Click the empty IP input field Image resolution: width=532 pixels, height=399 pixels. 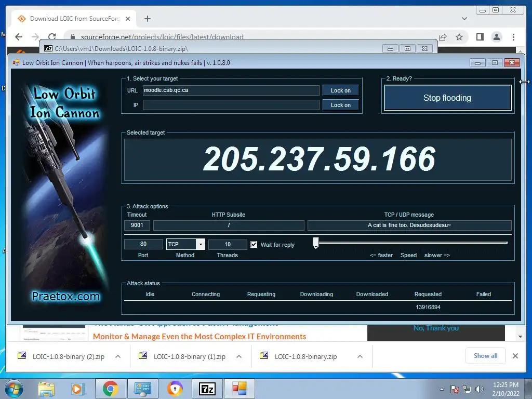231,105
